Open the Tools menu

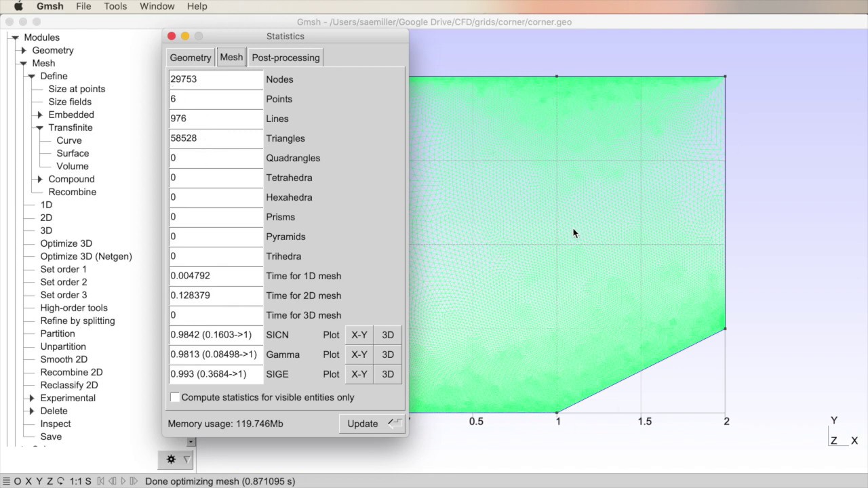point(115,6)
